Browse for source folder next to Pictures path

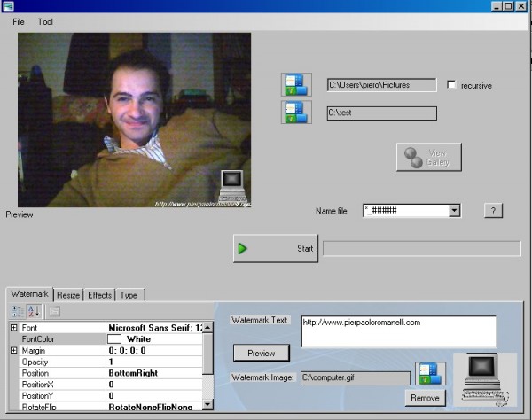[x=296, y=85]
